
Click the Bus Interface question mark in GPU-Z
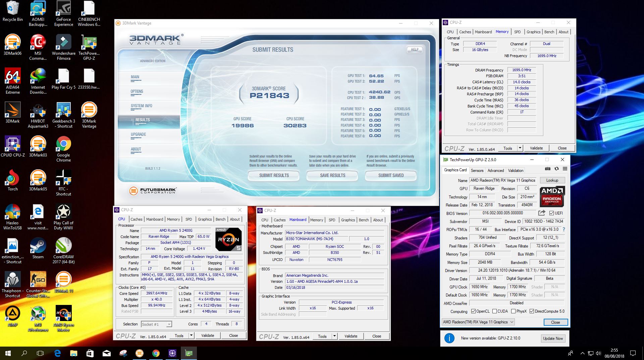[x=564, y=229]
